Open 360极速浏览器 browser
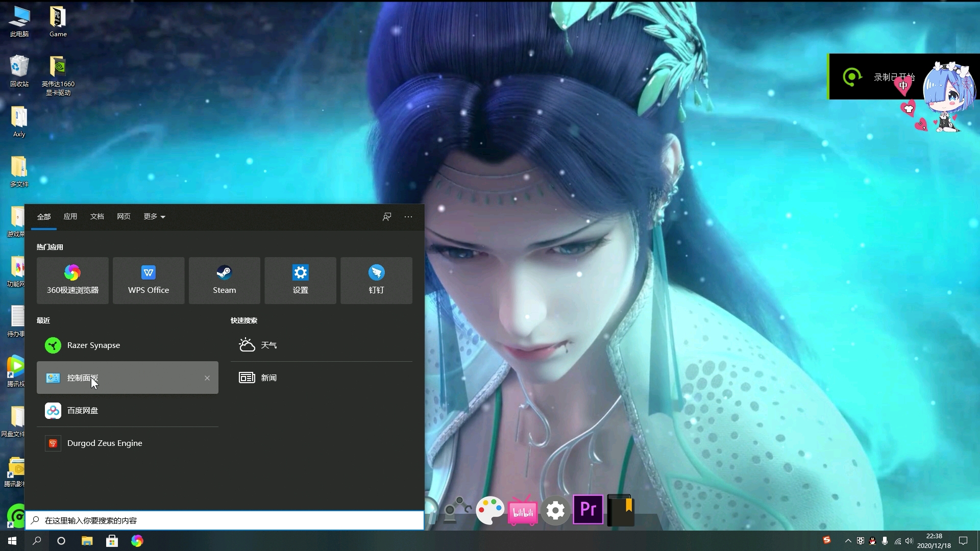 coord(72,278)
